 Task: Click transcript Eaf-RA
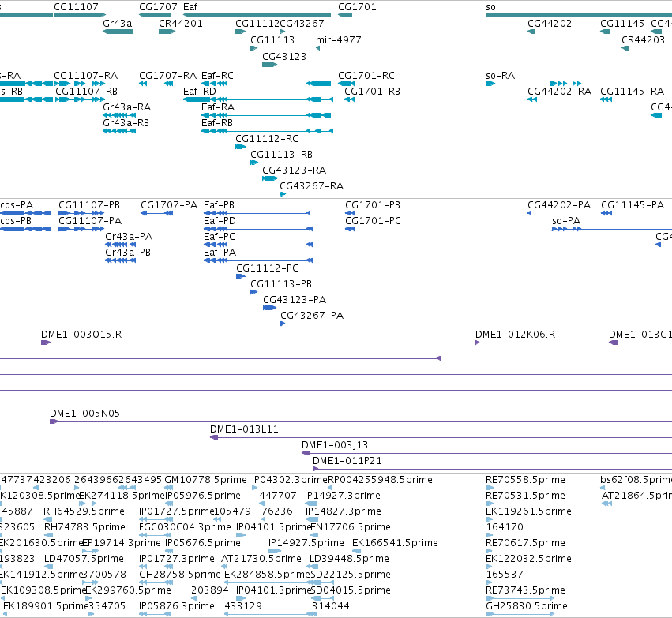(218, 107)
